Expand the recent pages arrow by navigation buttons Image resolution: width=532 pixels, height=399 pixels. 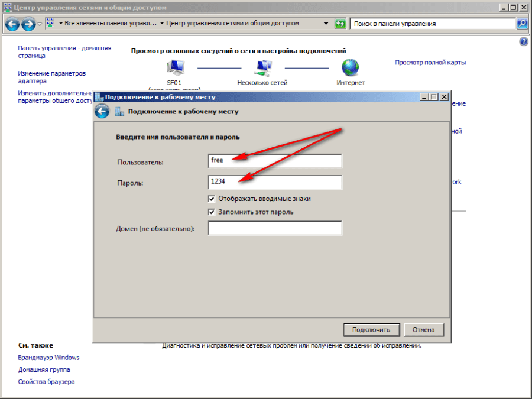pyautogui.click(x=40, y=24)
